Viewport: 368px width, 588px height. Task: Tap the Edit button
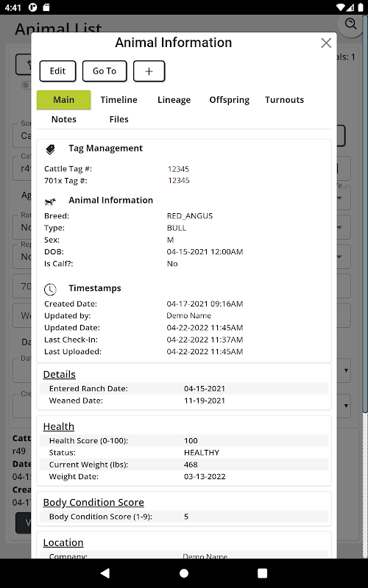[x=58, y=71]
